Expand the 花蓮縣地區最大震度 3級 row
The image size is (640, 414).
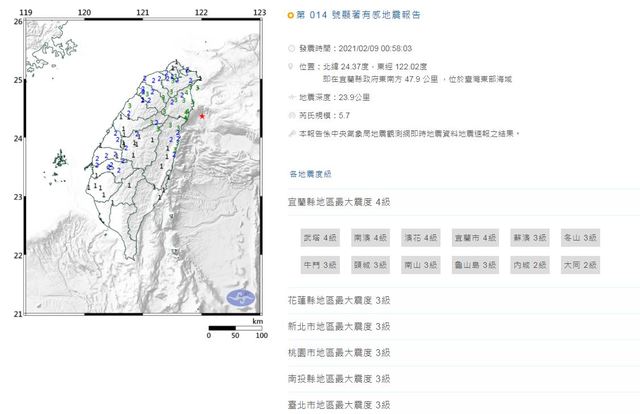pyautogui.click(x=339, y=300)
